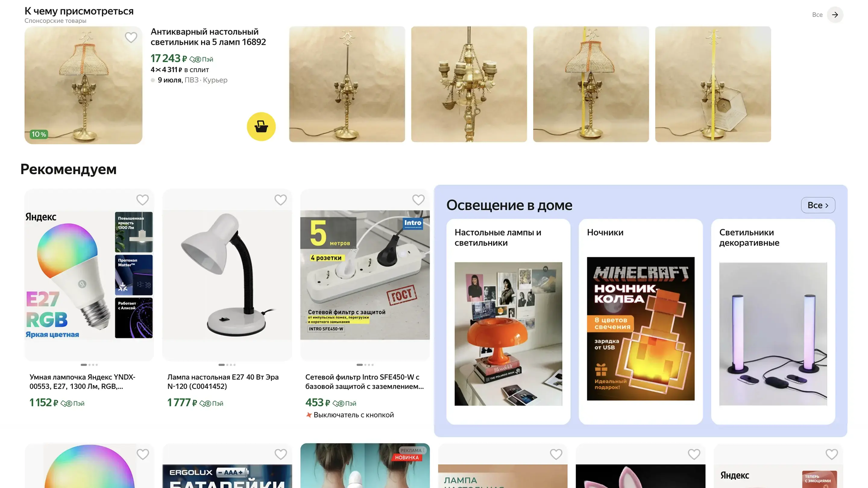Open Светильники декоративные category card

click(x=773, y=322)
